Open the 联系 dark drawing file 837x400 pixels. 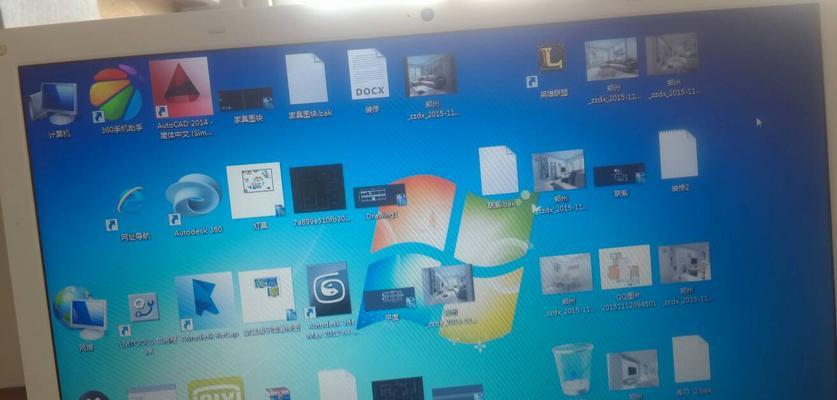coord(620,175)
